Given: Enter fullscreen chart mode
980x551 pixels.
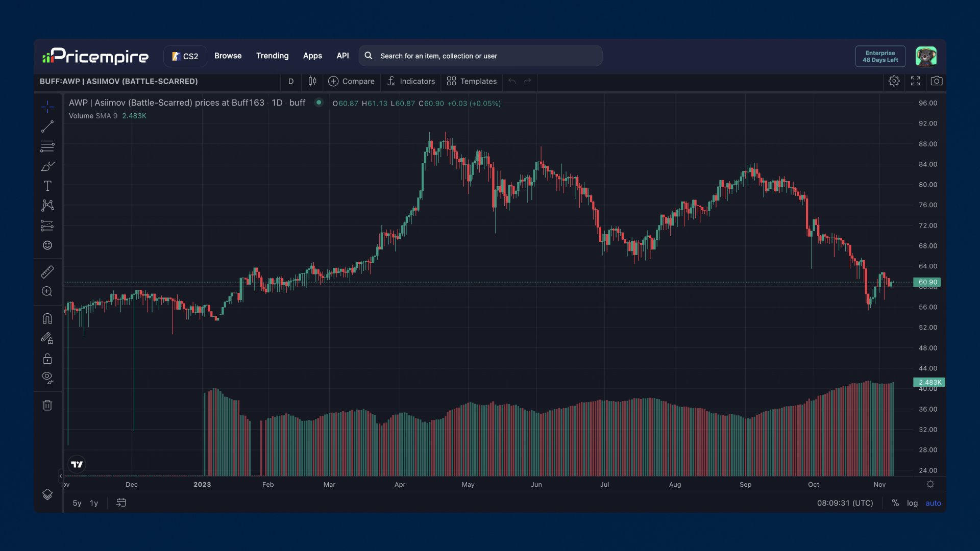Looking at the screenshot, I should (x=916, y=81).
